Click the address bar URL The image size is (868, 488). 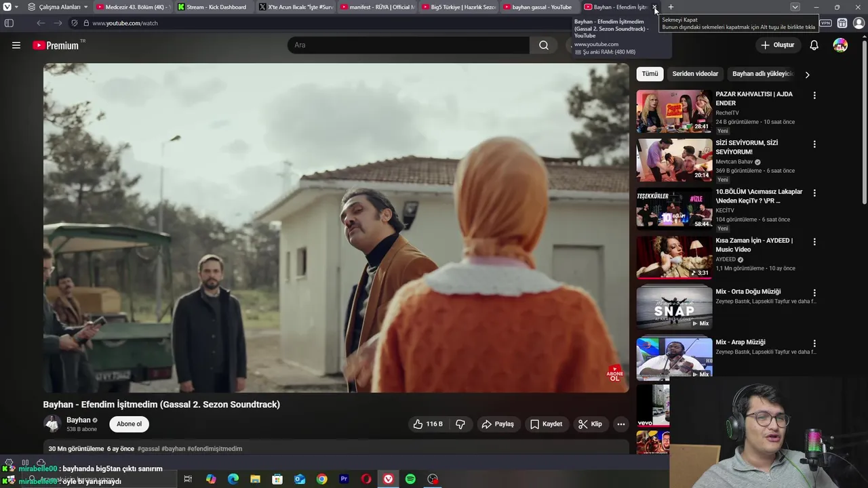(x=125, y=23)
